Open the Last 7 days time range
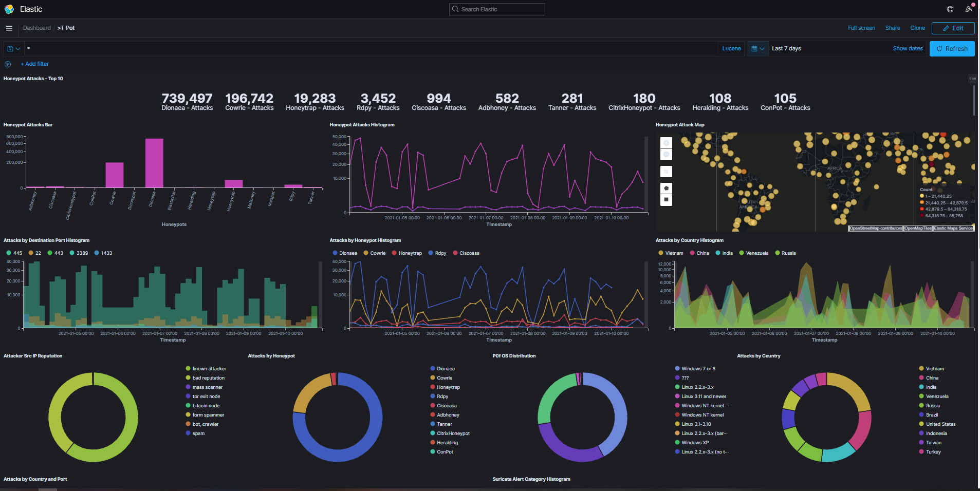 (786, 49)
